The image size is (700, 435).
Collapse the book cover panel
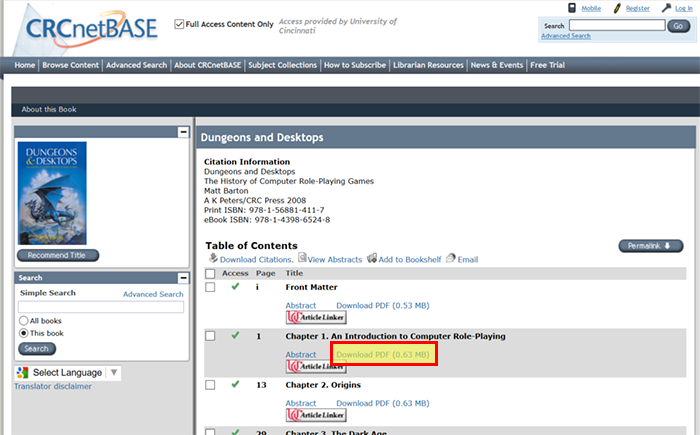[x=183, y=132]
